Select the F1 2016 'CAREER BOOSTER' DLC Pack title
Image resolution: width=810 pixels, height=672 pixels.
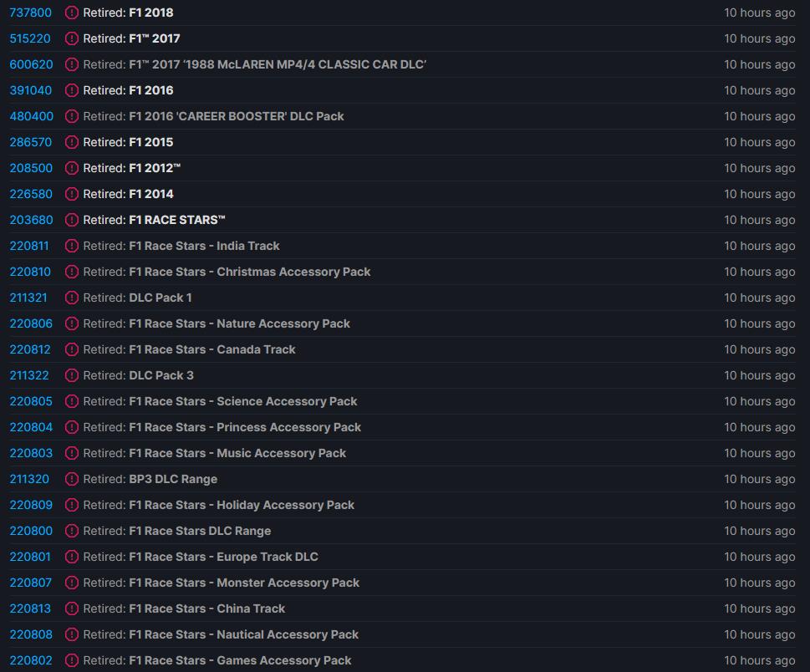point(236,116)
